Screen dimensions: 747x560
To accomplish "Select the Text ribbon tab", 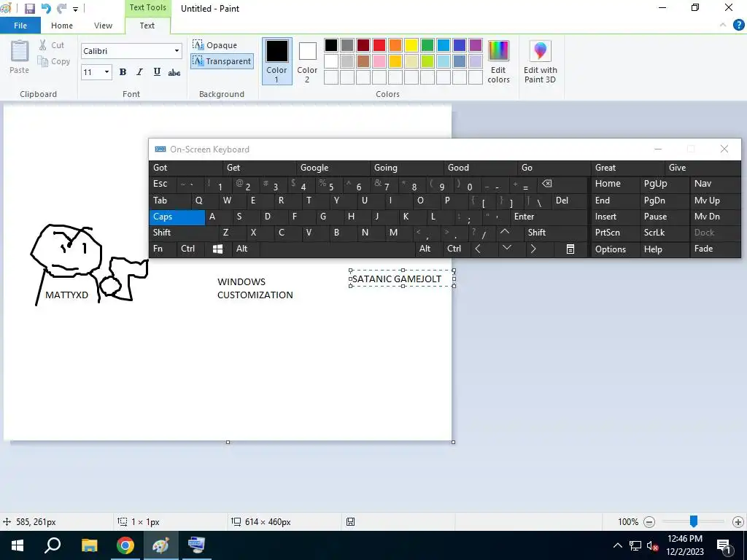I will [x=147, y=26].
